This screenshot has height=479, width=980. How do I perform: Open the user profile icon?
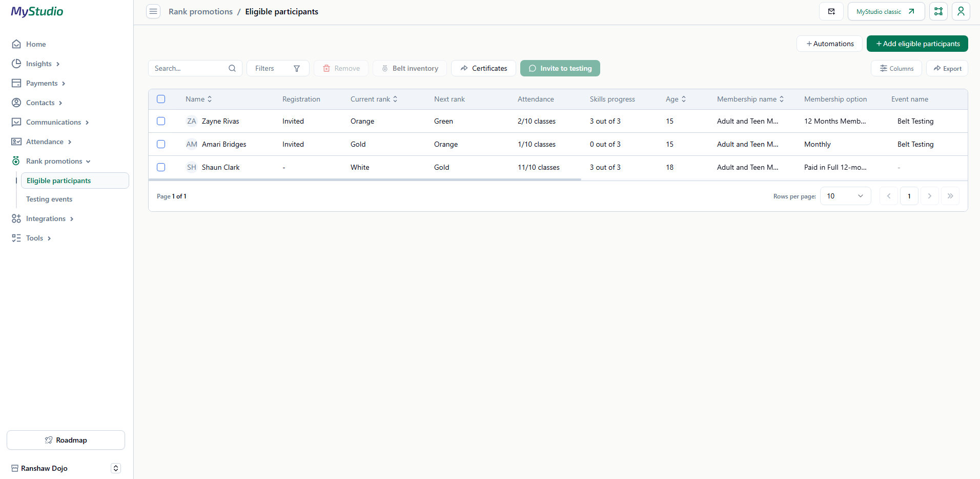pos(961,11)
